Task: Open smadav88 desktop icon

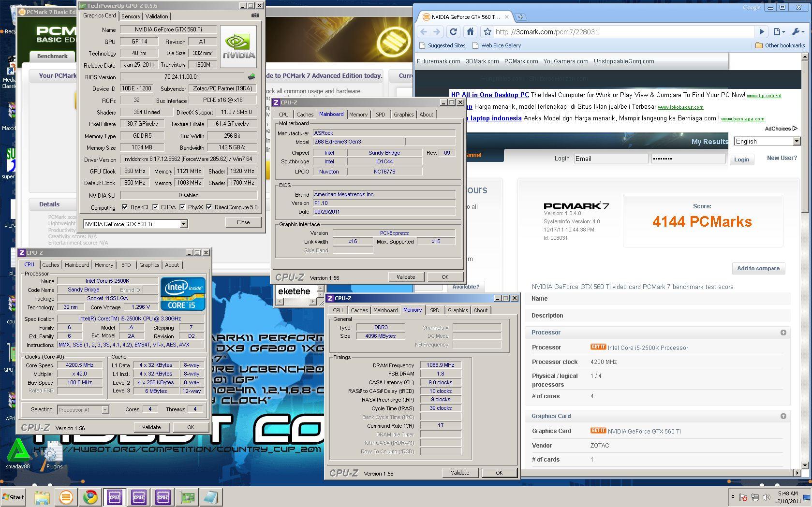Action: [x=17, y=454]
